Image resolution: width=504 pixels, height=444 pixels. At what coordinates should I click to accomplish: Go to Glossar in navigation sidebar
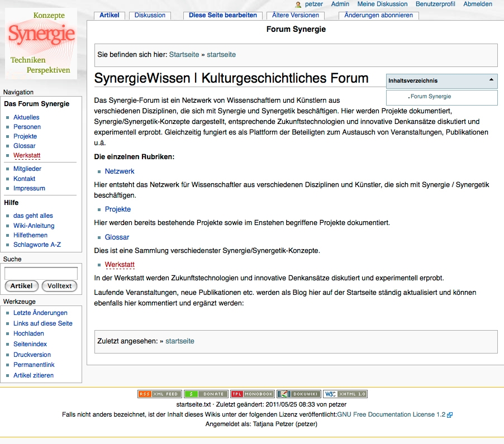point(25,146)
